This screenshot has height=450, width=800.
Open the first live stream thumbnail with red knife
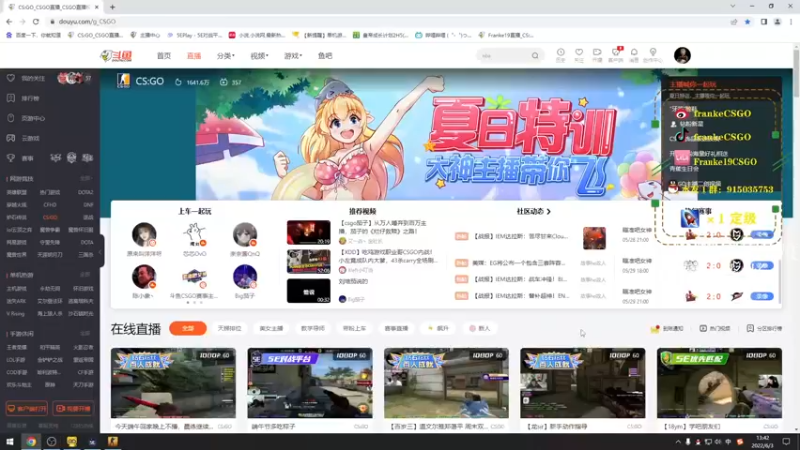173,383
